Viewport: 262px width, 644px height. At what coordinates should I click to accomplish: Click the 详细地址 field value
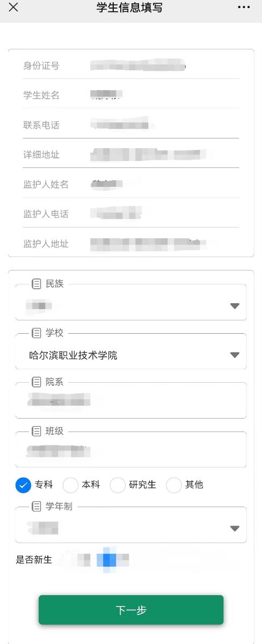(x=150, y=155)
